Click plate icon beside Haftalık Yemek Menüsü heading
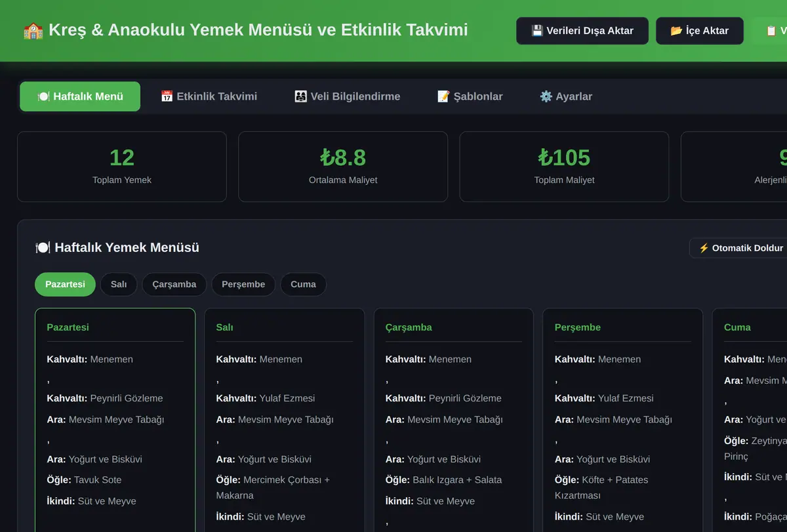The image size is (787, 532). click(43, 248)
